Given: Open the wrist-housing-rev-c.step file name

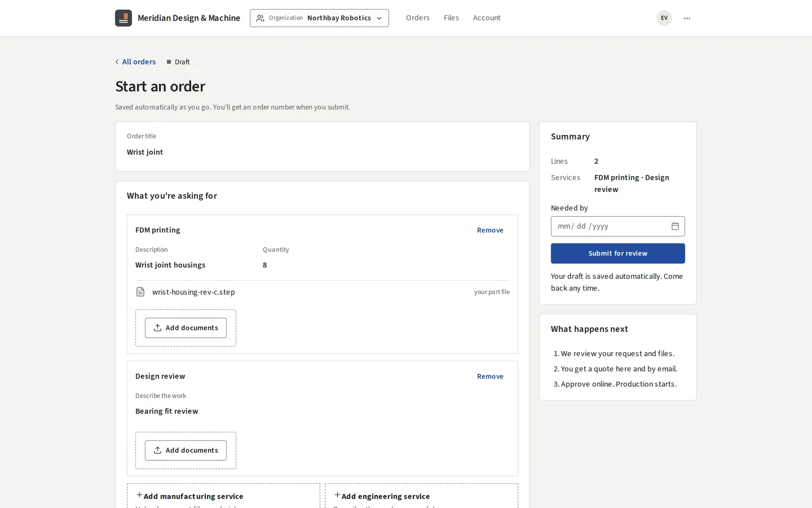Looking at the screenshot, I should pyautogui.click(x=193, y=292).
